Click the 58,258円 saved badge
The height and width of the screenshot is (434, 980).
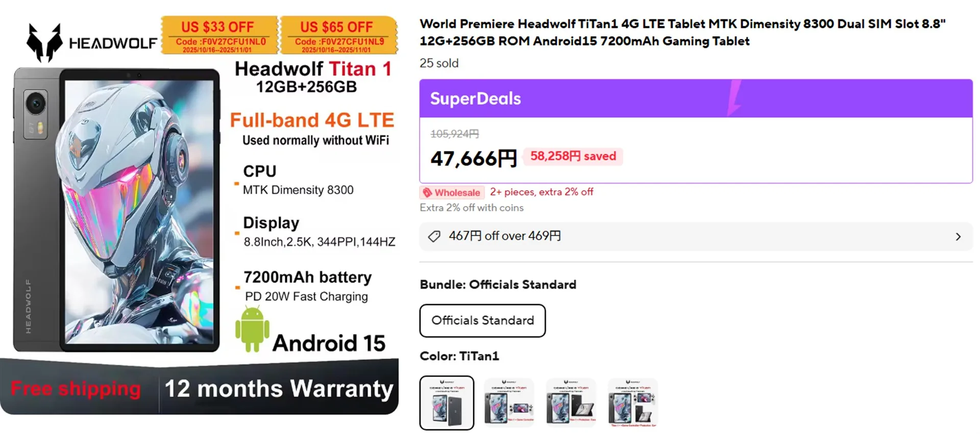(573, 156)
